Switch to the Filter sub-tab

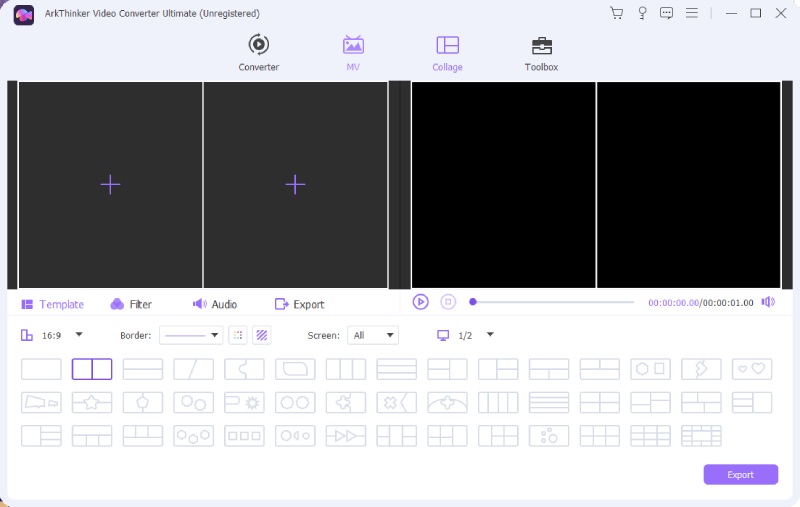131,305
